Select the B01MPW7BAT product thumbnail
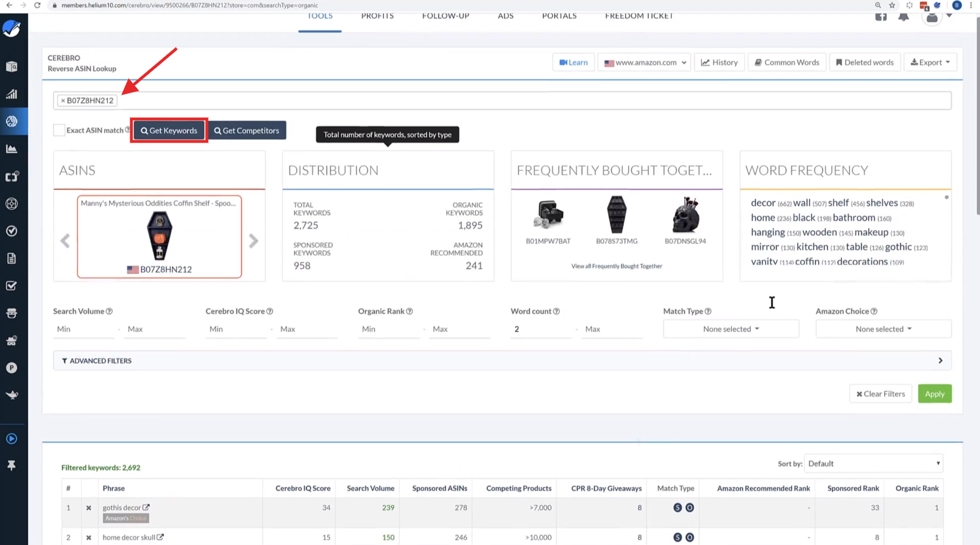980x545 pixels. pos(548,214)
